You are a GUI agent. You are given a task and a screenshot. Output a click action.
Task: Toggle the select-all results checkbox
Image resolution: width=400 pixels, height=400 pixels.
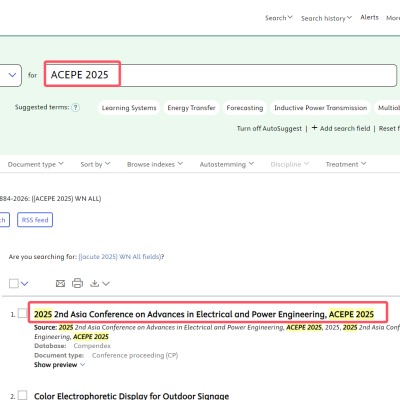[14, 283]
